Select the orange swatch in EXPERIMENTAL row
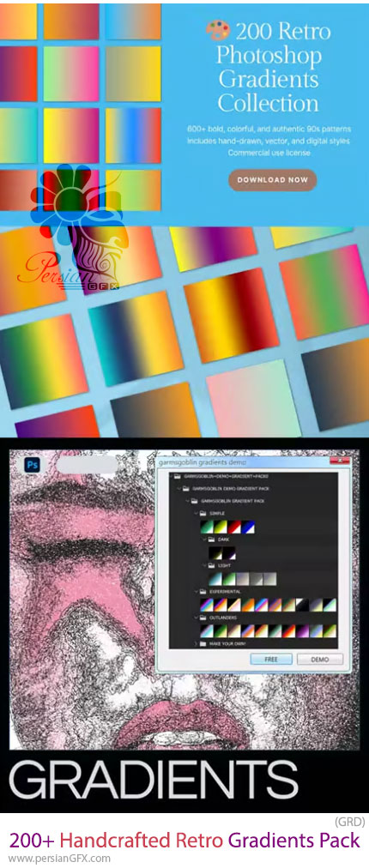The image size is (369, 868). pyautogui.click(x=248, y=605)
